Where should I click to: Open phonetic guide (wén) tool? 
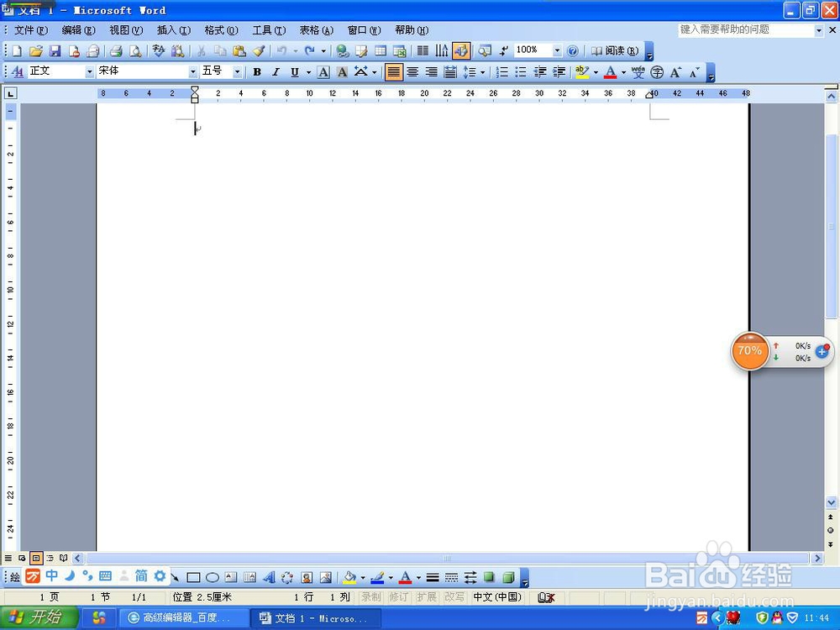click(638, 71)
